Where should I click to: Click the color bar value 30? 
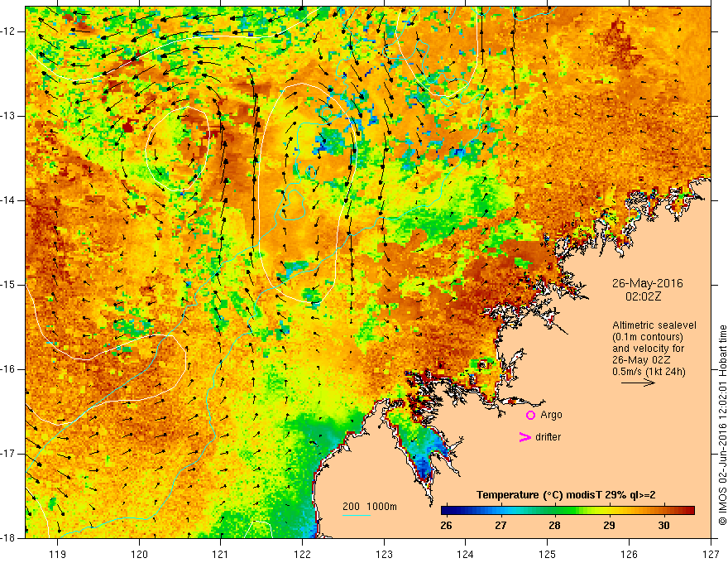(664, 526)
